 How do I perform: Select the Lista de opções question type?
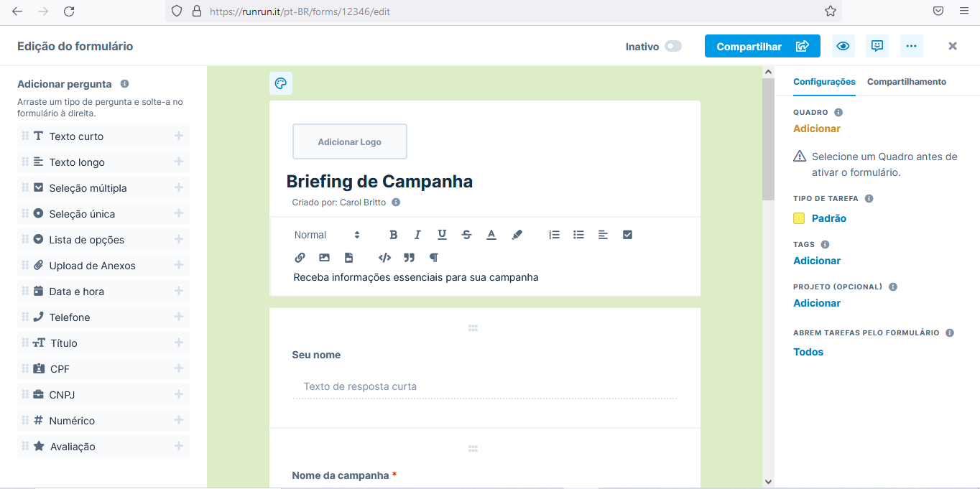(103, 240)
